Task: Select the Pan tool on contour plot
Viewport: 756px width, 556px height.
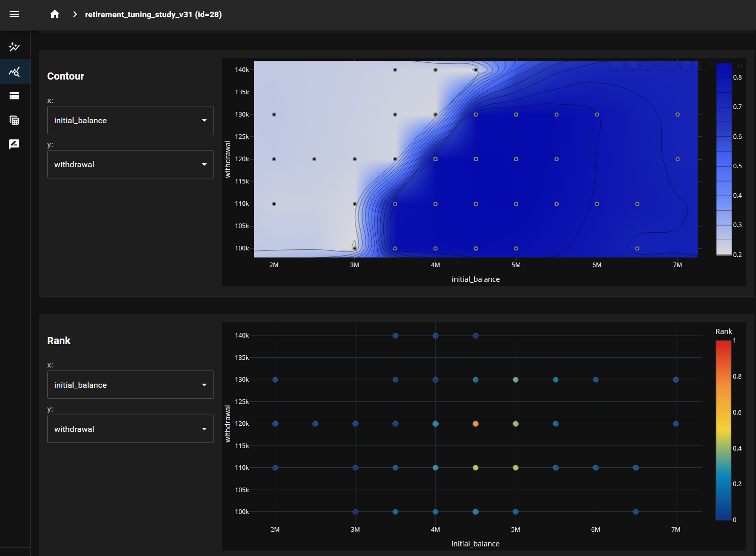Action: pyautogui.click(x=646, y=65)
